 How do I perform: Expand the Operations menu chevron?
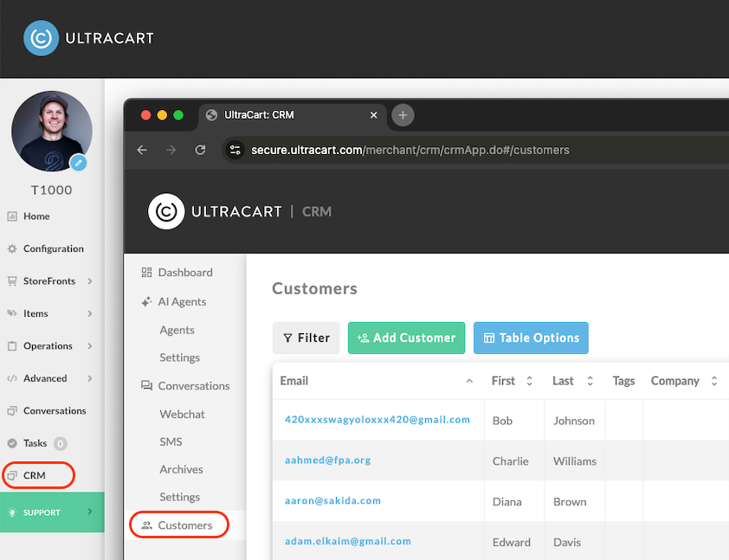click(x=90, y=345)
